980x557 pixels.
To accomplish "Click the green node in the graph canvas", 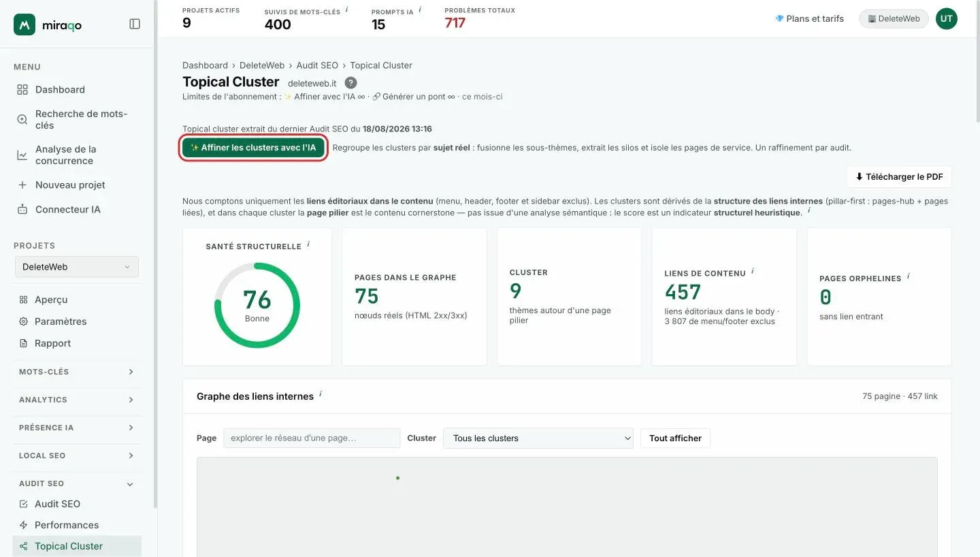I will click(x=397, y=478).
